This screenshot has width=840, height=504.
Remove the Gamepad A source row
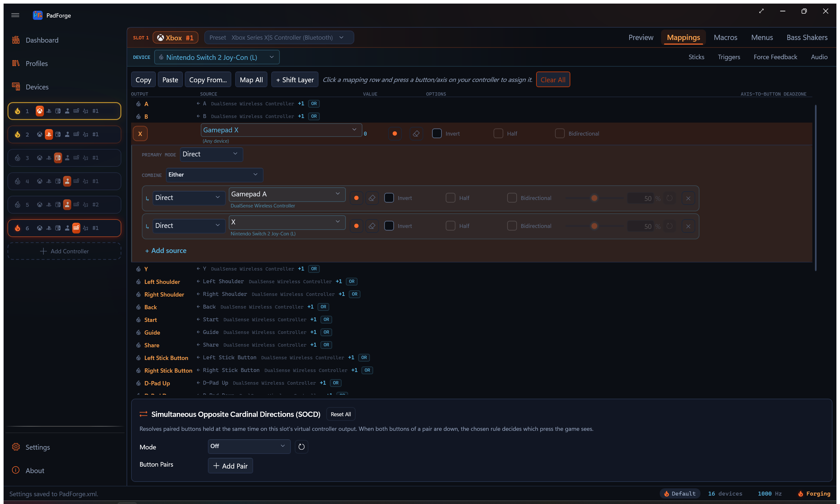(688, 198)
